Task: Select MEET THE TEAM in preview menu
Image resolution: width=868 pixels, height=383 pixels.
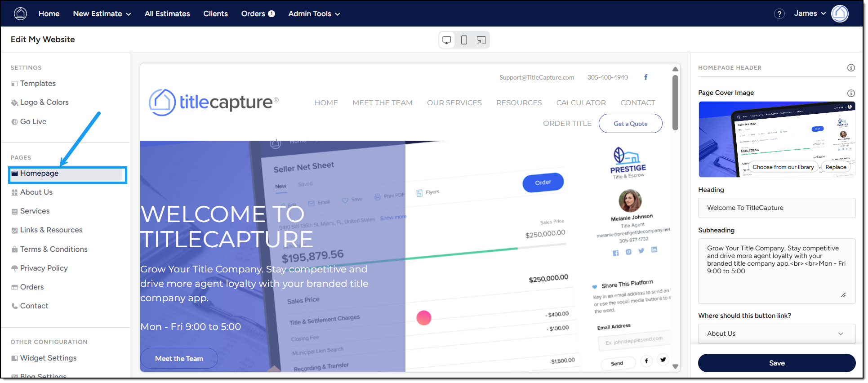Action: pos(383,103)
